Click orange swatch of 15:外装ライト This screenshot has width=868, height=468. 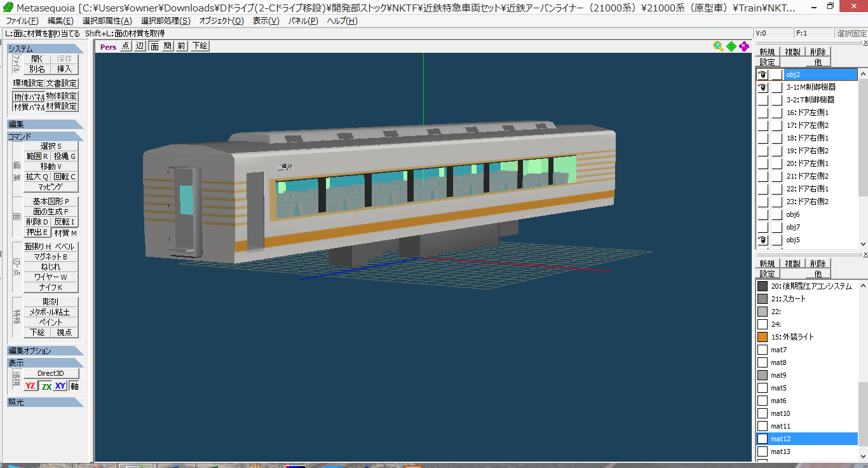pos(763,337)
